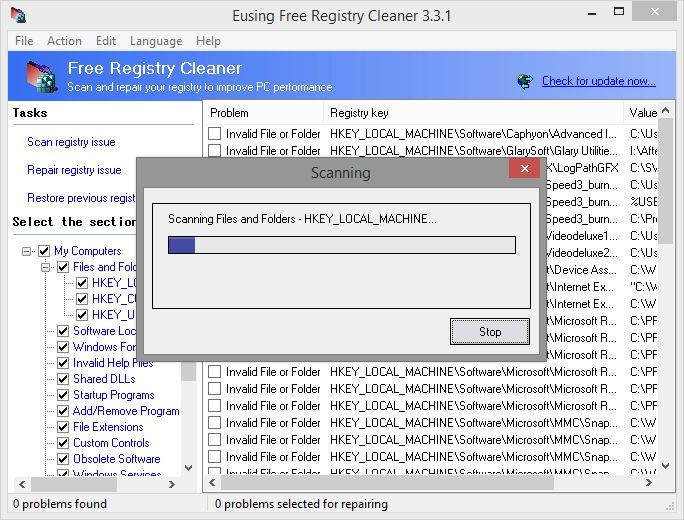Check the Caphyon Advanced row checkbox
684x520 pixels.
click(214, 133)
